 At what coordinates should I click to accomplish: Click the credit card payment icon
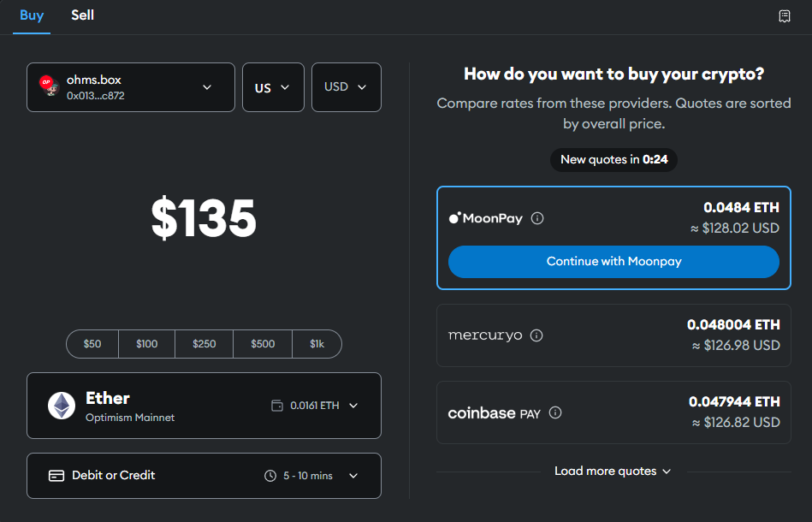(x=57, y=476)
